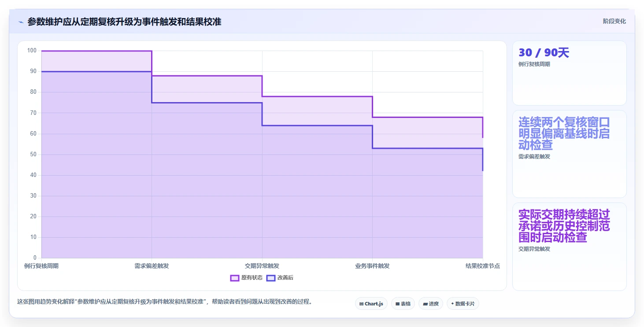Viewport: 644px width, 327px height.
Task: Click the 进度 tag icon
Action: (425, 304)
